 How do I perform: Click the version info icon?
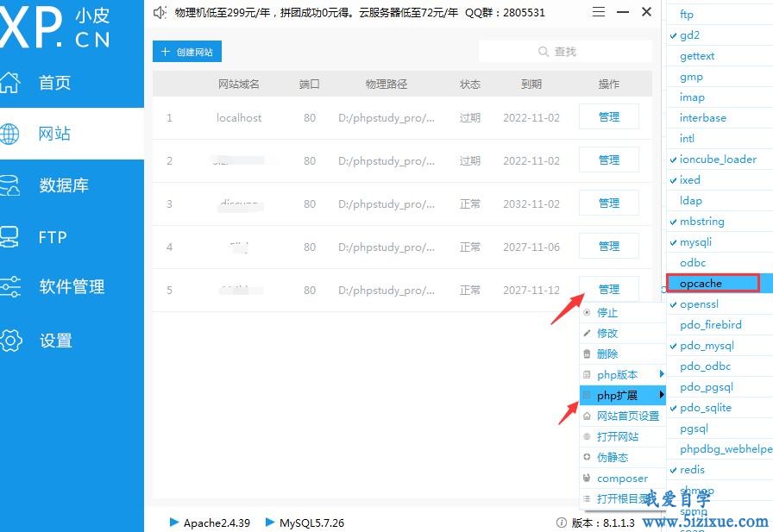click(x=561, y=523)
